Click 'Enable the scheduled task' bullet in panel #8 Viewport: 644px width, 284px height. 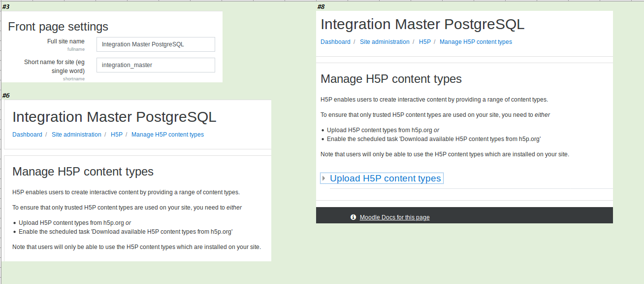pyautogui.click(x=434, y=139)
